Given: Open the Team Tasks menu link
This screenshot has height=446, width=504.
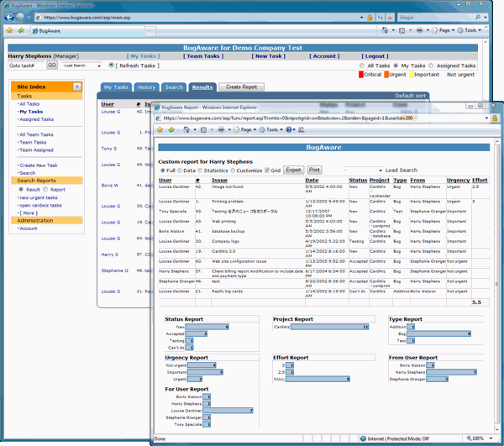Looking at the screenshot, I should coord(203,56).
